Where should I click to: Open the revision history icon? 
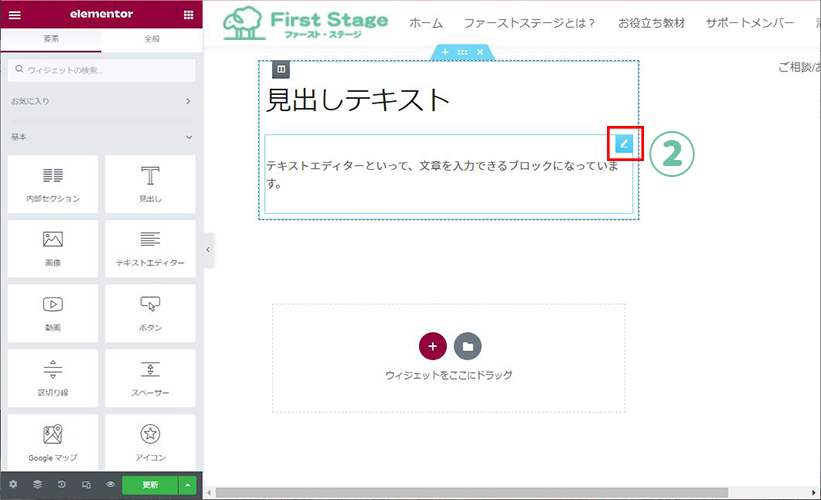pos(61,485)
